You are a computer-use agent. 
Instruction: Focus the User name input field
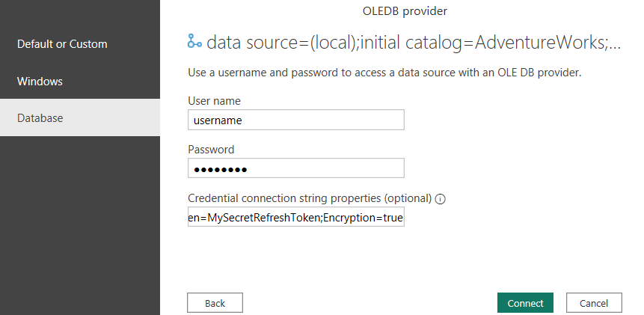[295, 120]
